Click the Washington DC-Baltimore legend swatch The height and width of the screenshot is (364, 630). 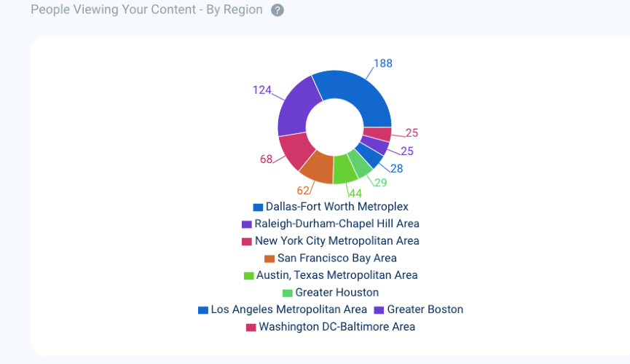click(x=251, y=328)
